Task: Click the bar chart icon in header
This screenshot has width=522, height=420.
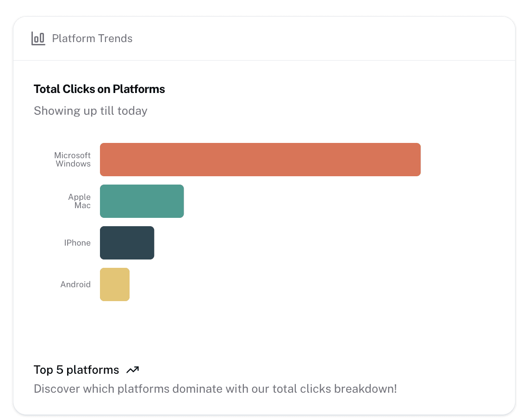Action: tap(38, 38)
